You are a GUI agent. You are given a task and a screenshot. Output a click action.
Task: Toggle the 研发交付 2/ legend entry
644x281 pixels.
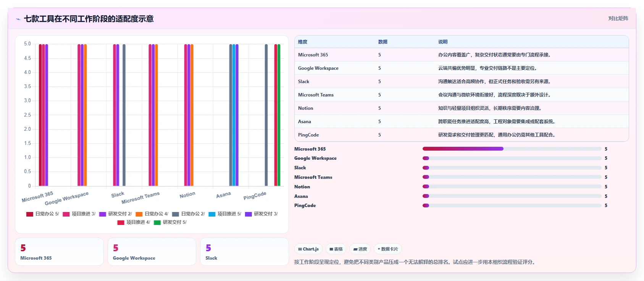115,214
